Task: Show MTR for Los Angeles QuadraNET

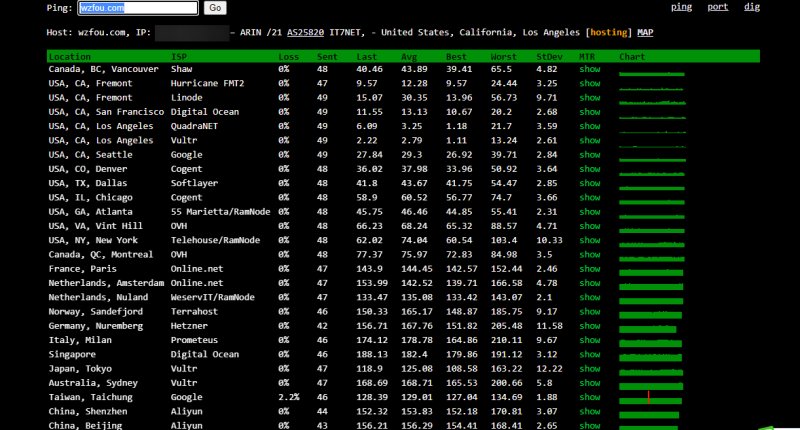Action: pos(589,126)
